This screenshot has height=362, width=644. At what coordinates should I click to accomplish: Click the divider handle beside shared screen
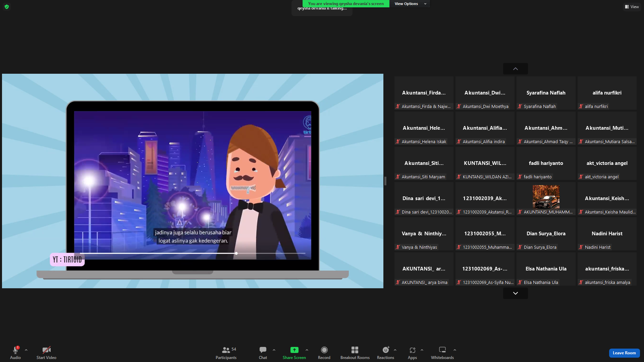click(385, 181)
